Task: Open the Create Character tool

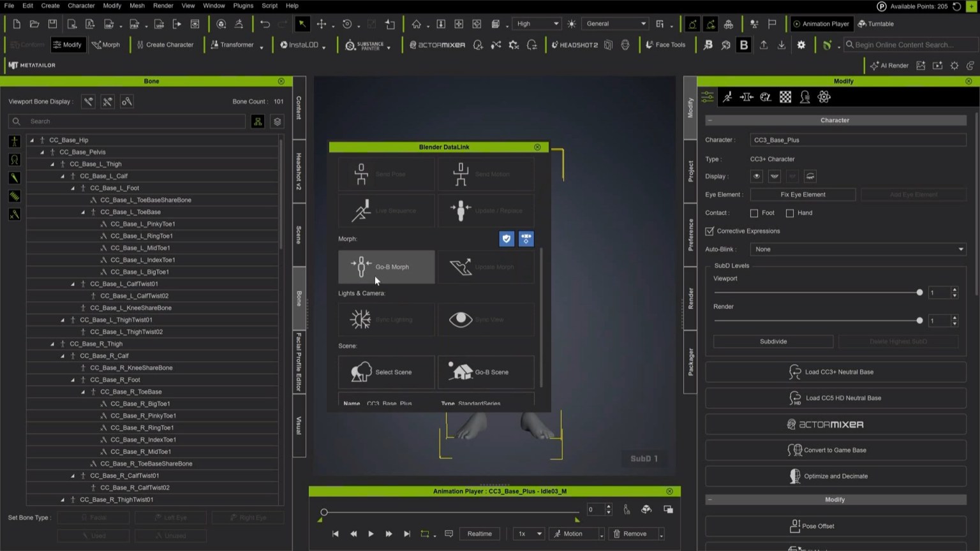Action: (165, 45)
